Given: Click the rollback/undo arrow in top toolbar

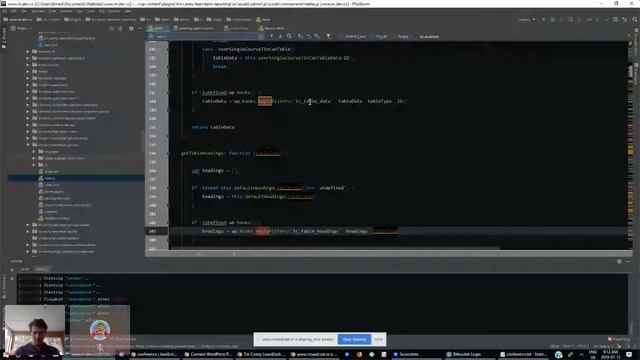Looking at the screenshot, I should click(624, 19).
